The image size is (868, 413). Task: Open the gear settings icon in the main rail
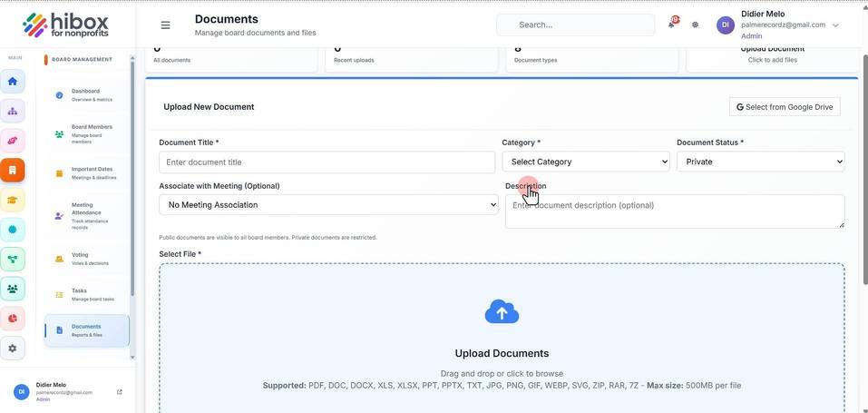click(12, 349)
